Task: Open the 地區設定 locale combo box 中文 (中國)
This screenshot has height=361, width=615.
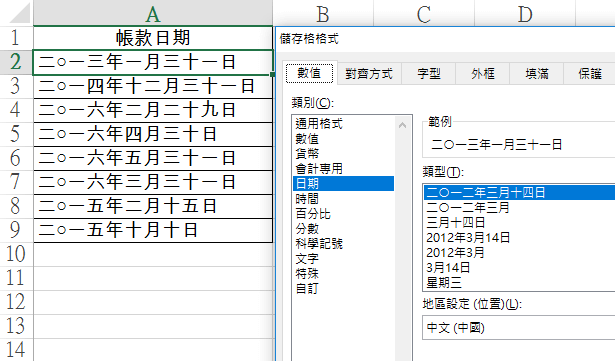Action: tap(519, 327)
